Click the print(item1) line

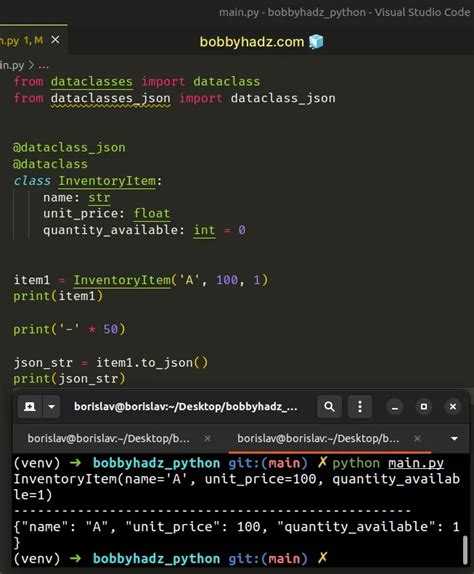pyautogui.click(x=58, y=296)
